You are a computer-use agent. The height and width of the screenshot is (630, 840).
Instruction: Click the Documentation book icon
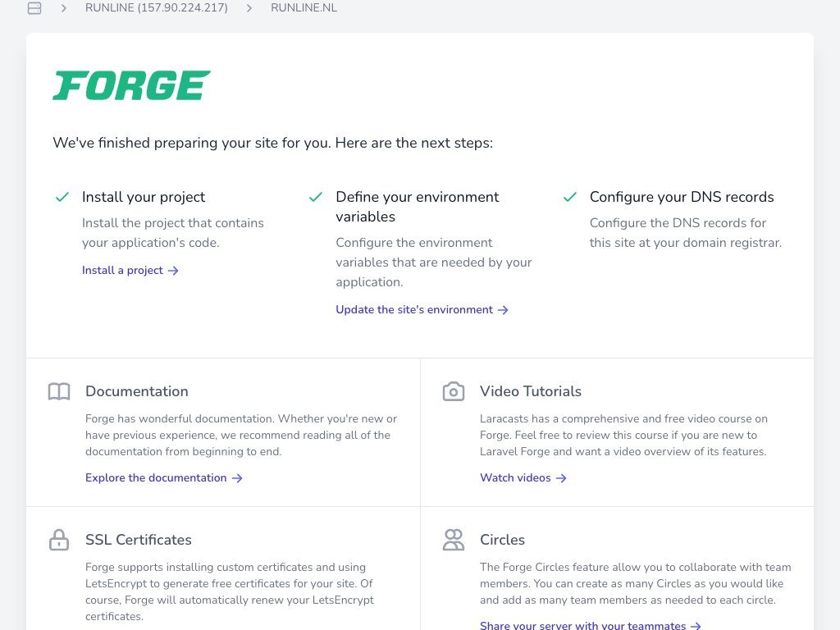point(59,391)
